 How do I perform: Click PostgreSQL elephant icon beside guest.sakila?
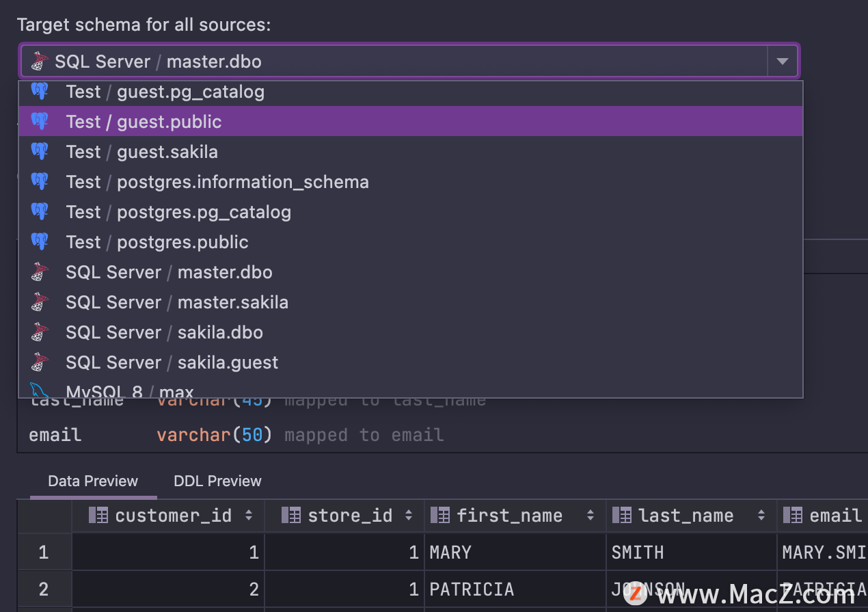tap(40, 152)
